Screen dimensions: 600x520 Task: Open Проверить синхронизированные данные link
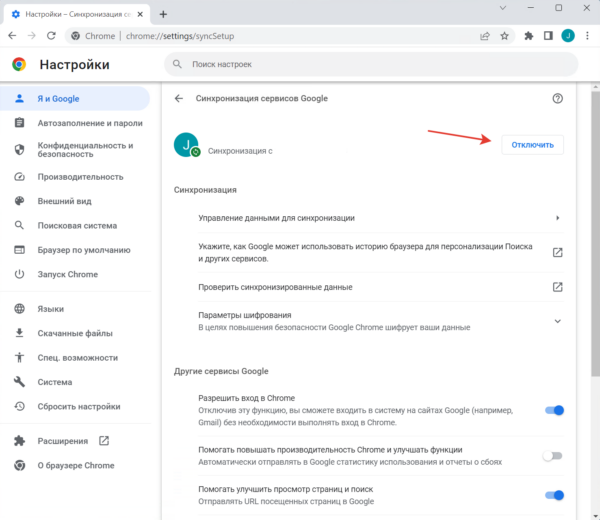(381, 287)
